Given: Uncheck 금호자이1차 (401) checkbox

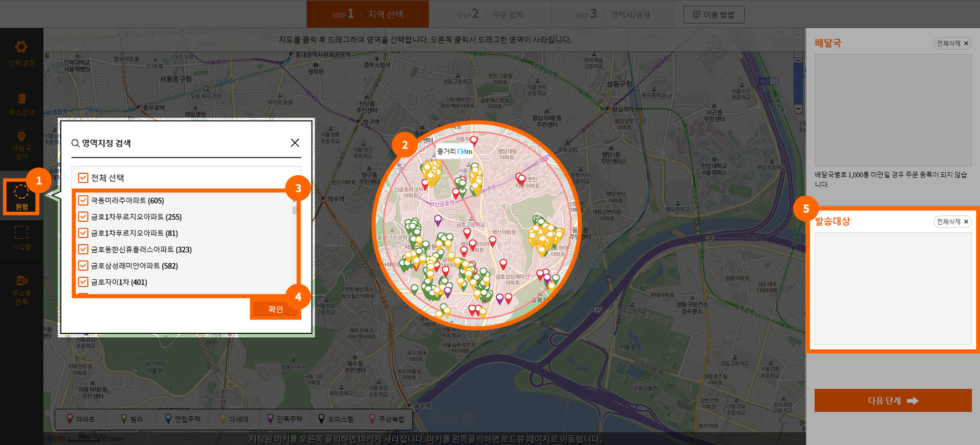Looking at the screenshot, I should pyautogui.click(x=83, y=282).
